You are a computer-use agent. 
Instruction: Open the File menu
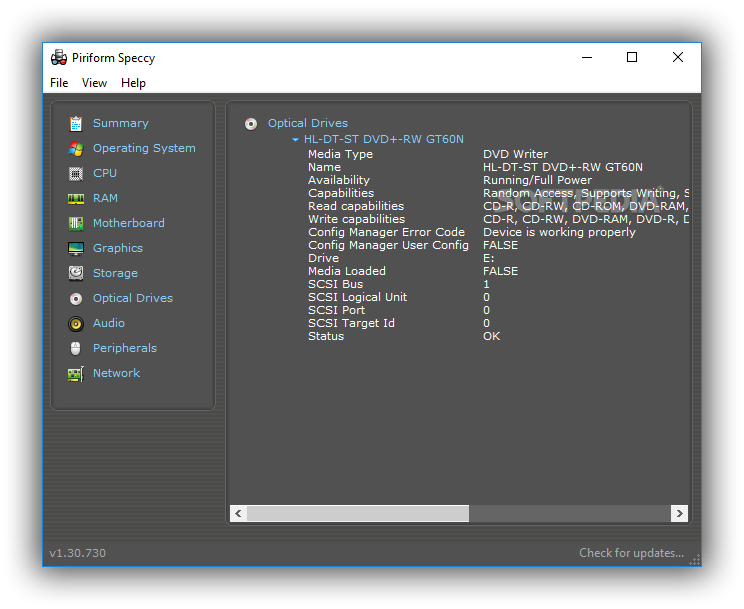pos(59,83)
